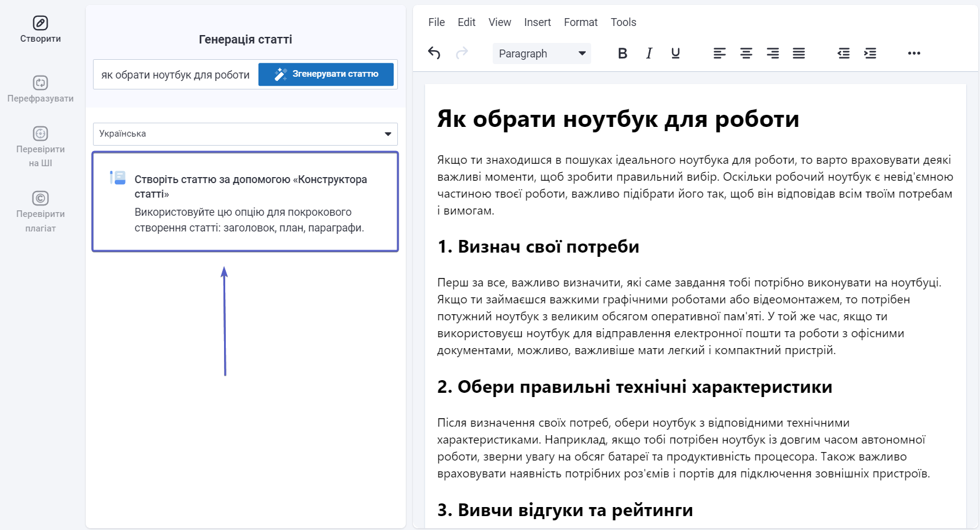Open the Конструктор статті option card
Screen dimensions: 980x530
[x=245, y=201]
